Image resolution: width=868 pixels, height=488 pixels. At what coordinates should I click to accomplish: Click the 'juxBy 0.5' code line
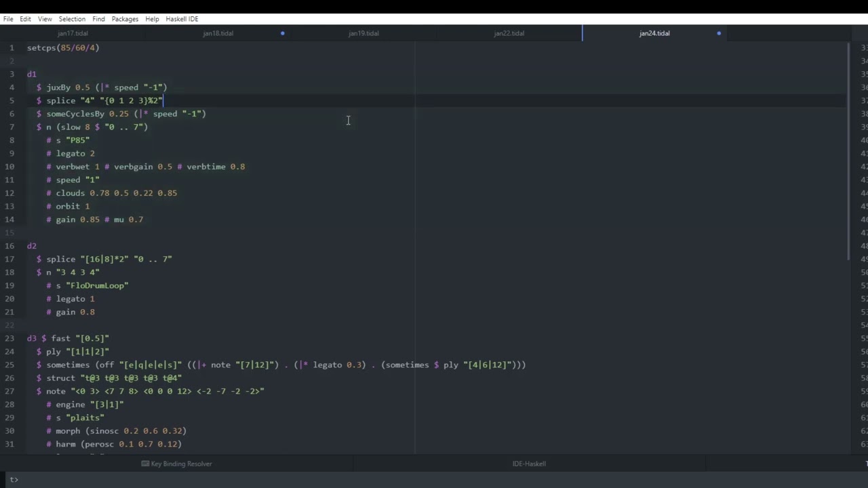point(102,87)
